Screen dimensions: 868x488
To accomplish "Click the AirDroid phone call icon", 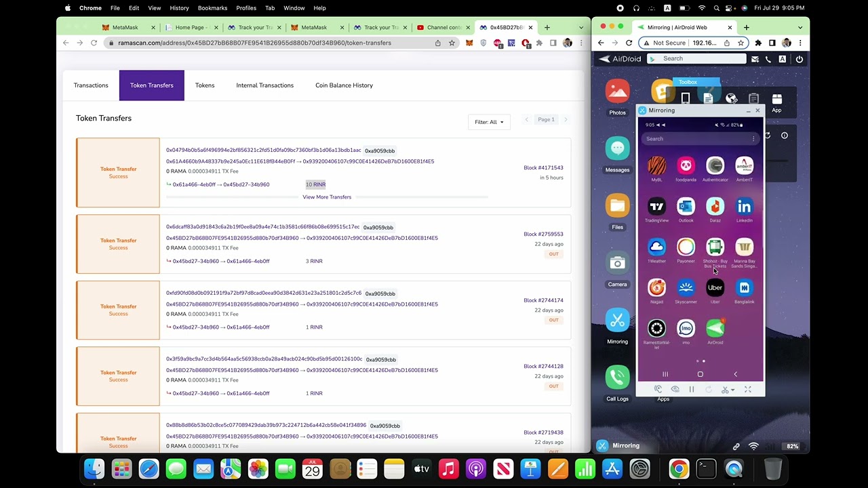I will [x=768, y=59].
